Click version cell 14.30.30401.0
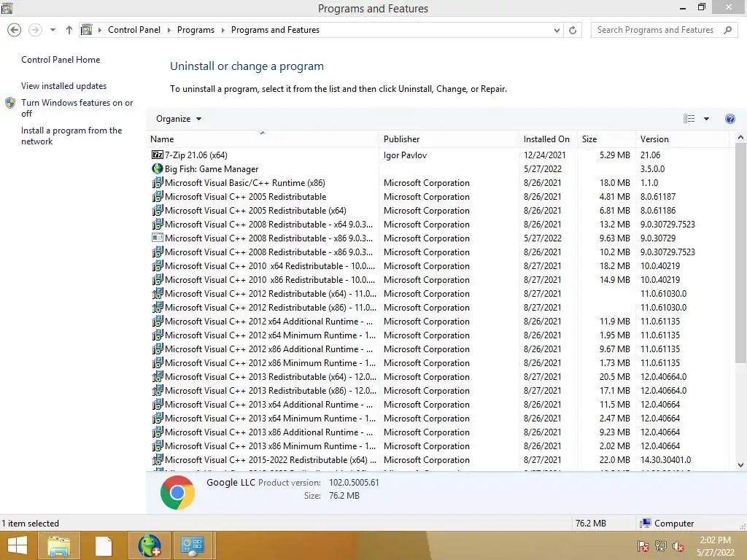The height and width of the screenshot is (560, 747). point(665,460)
